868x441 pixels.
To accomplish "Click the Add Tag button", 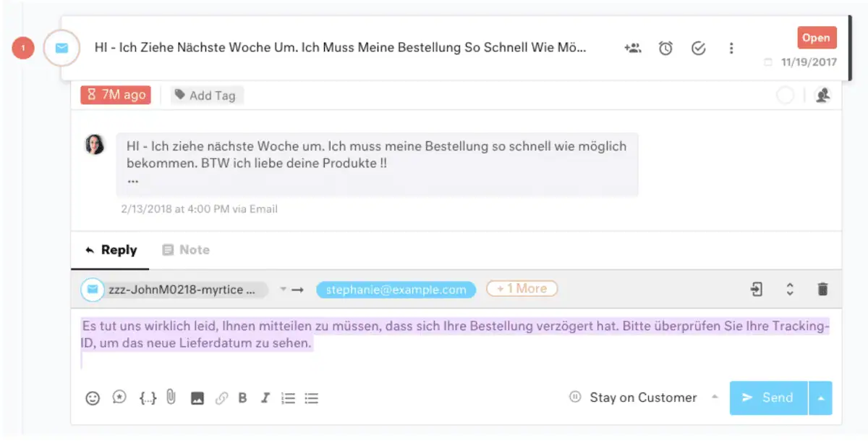I will (x=206, y=95).
